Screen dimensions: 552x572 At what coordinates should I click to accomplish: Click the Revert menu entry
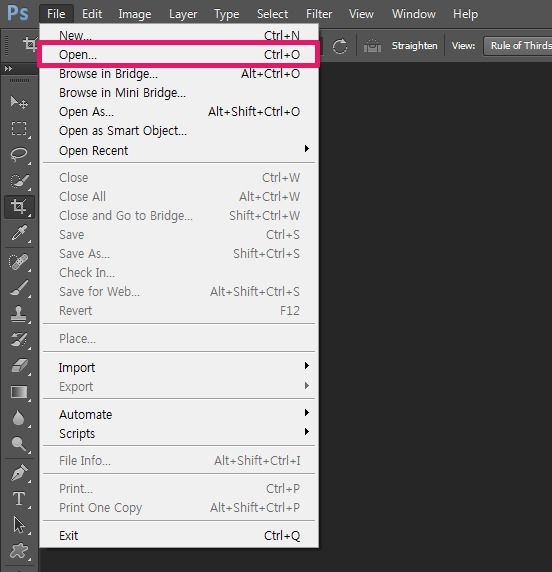coord(179,310)
